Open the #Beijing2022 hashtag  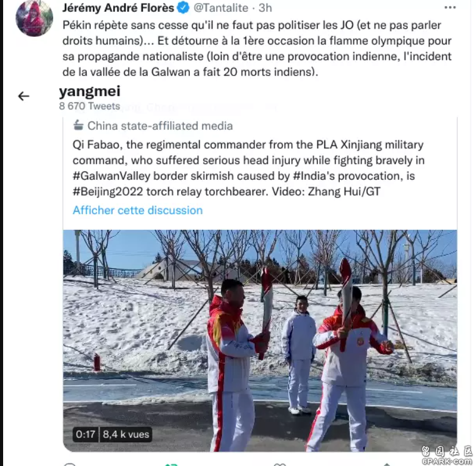(x=108, y=192)
